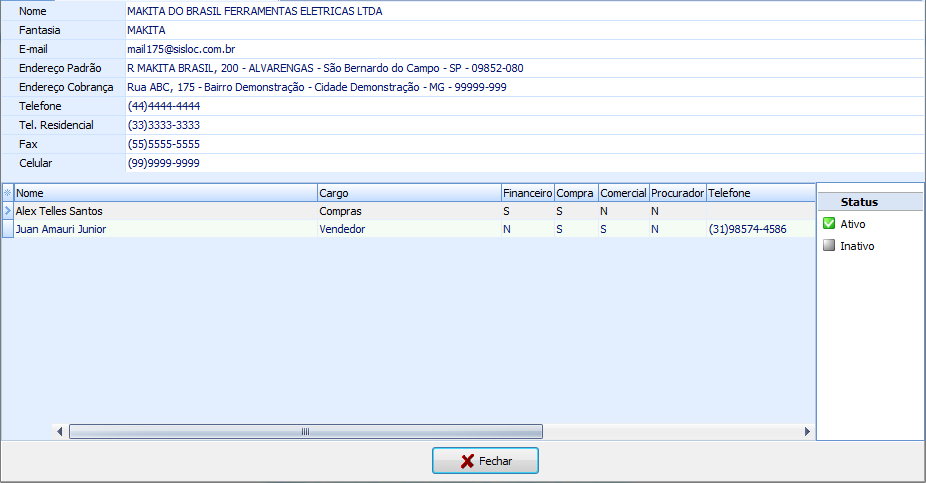Click the E-mail field mail175@sisloc.com.br
Image resolution: width=926 pixels, height=483 pixels.
pos(524,49)
